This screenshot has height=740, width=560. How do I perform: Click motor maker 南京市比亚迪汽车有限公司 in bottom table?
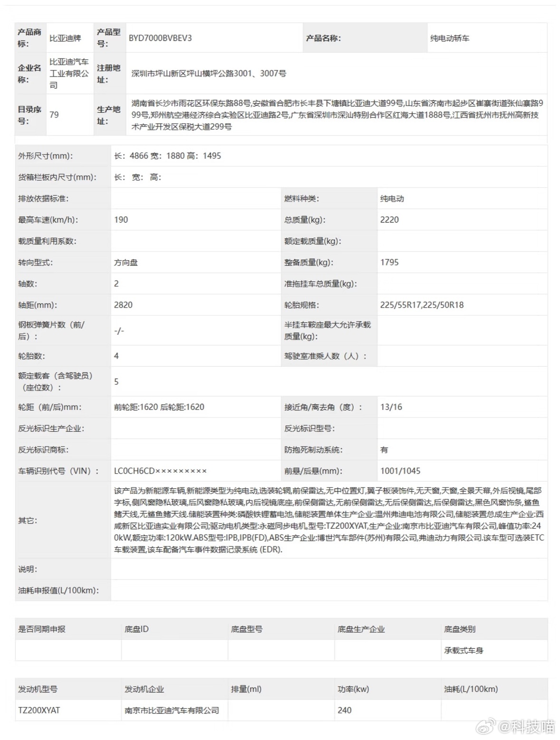[172, 711]
